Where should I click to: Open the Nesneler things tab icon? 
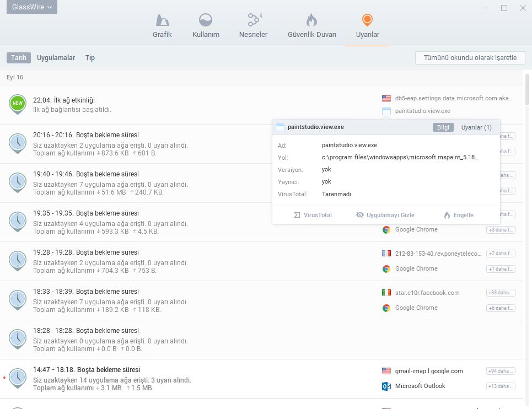[x=254, y=20]
